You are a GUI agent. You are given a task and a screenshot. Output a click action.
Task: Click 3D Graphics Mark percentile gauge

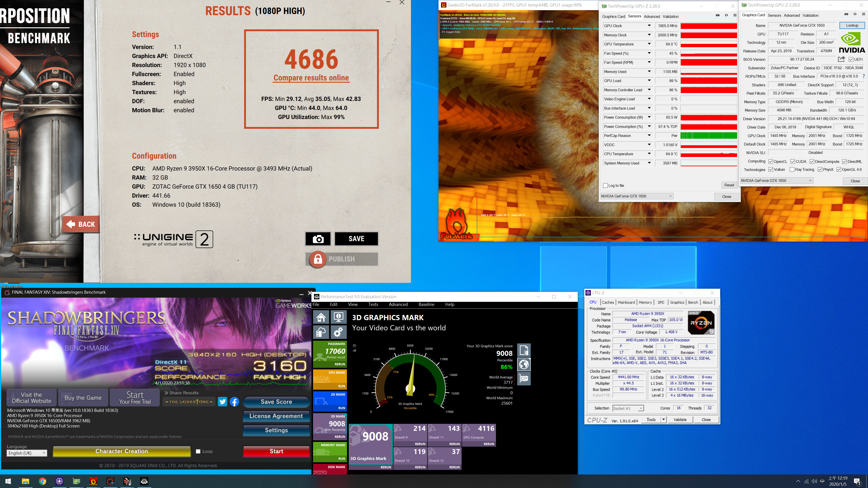410,379
